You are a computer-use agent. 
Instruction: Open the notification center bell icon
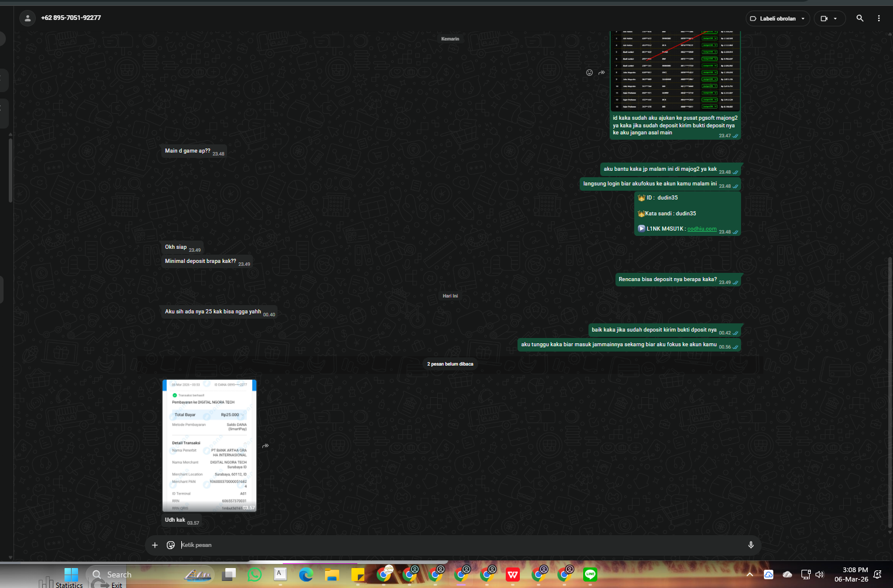point(878,575)
